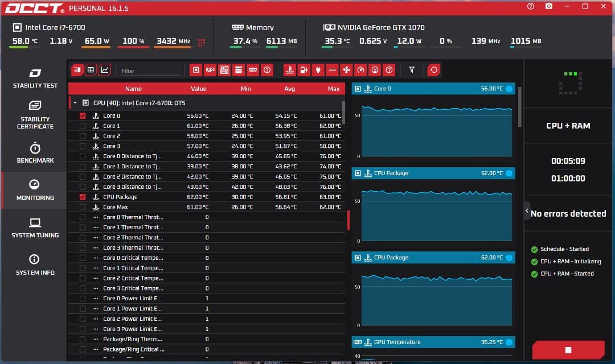Open the Stability Certificate section
615x364 pixels.
click(35, 115)
